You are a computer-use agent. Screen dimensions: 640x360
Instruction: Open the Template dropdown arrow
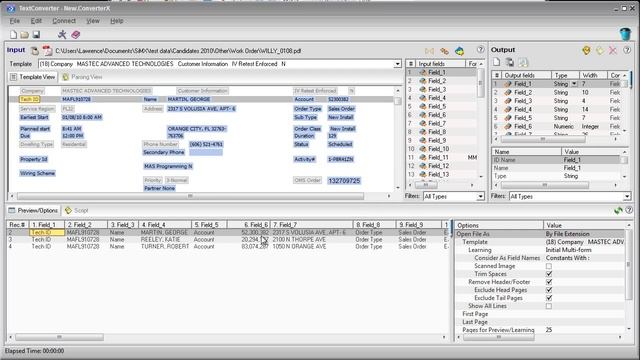click(x=397, y=64)
